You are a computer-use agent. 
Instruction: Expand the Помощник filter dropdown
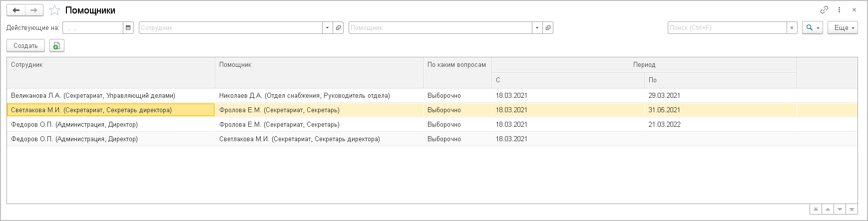point(537,28)
